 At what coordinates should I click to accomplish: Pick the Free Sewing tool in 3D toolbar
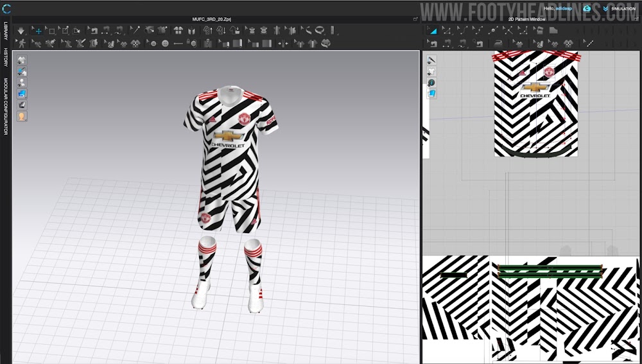tap(119, 31)
